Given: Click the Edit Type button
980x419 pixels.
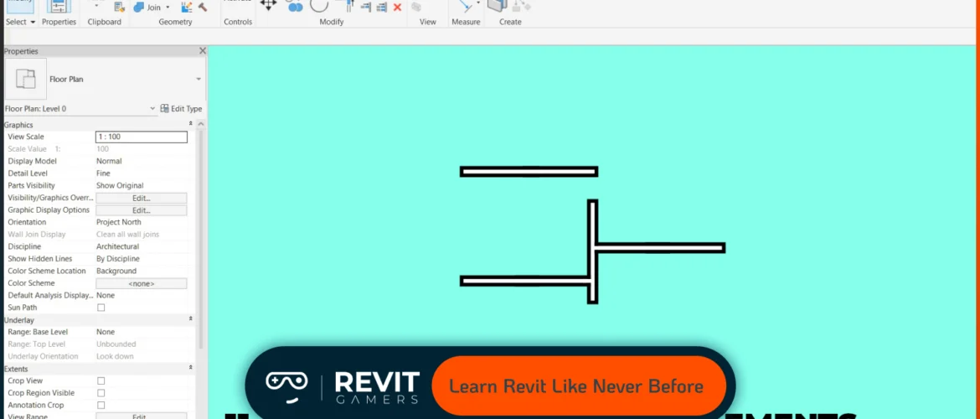Looking at the screenshot, I should point(181,109).
